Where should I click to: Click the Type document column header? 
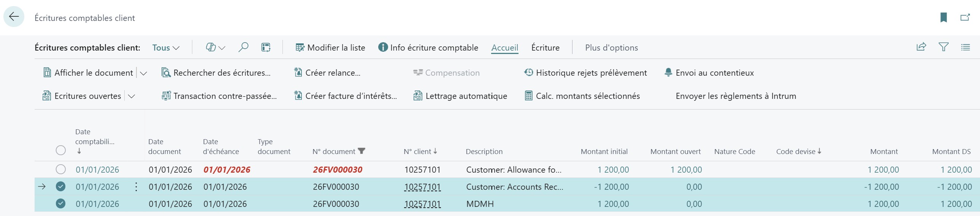[274, 146]
